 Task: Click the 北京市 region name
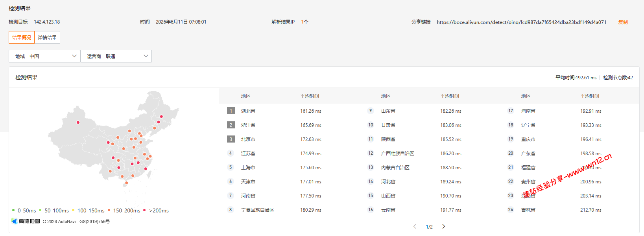(248, 139)
